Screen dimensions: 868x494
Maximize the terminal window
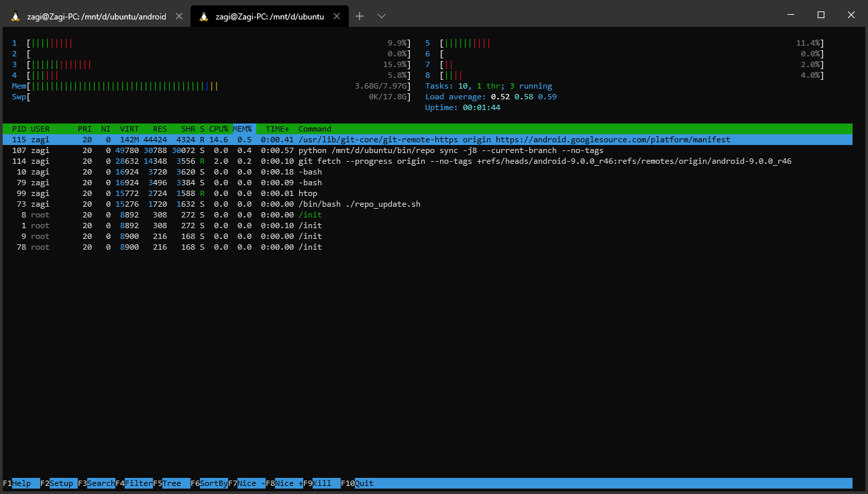(821, 15)
